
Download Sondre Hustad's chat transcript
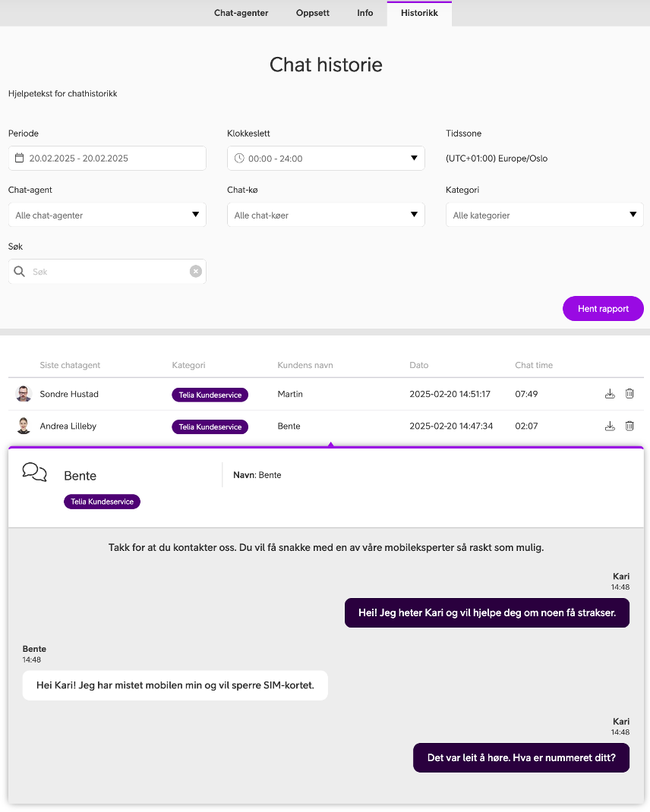[610, 394]
